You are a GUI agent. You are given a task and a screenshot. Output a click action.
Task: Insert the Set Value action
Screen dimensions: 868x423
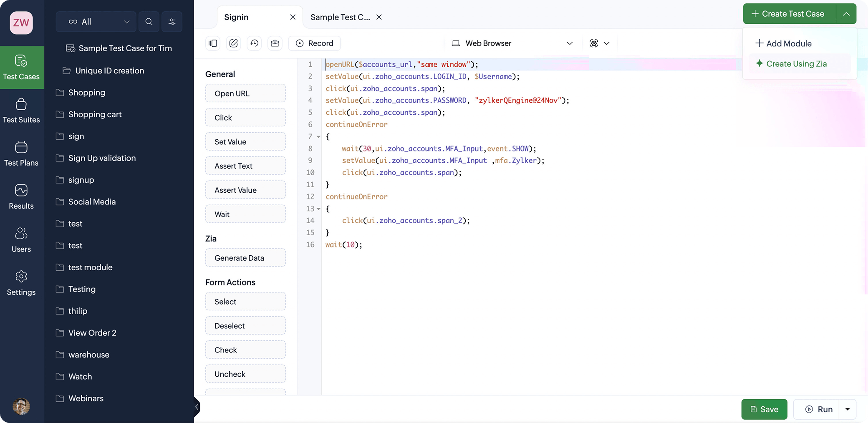click(245, 142)
